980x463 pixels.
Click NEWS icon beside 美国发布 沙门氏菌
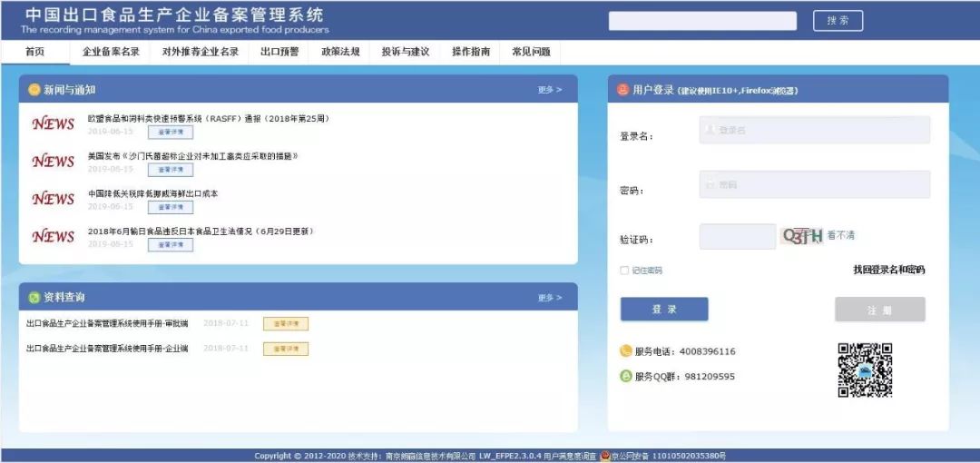[x=54, y=162]
